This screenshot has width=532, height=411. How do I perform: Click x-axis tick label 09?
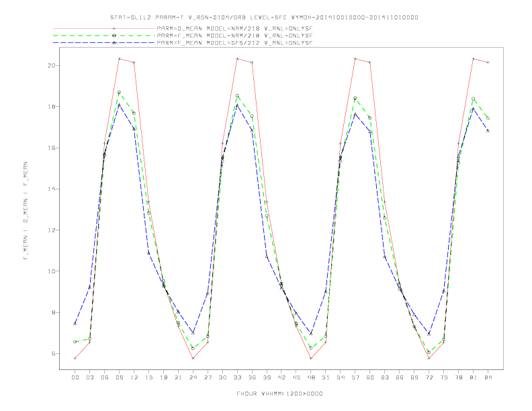pos(119,377)
